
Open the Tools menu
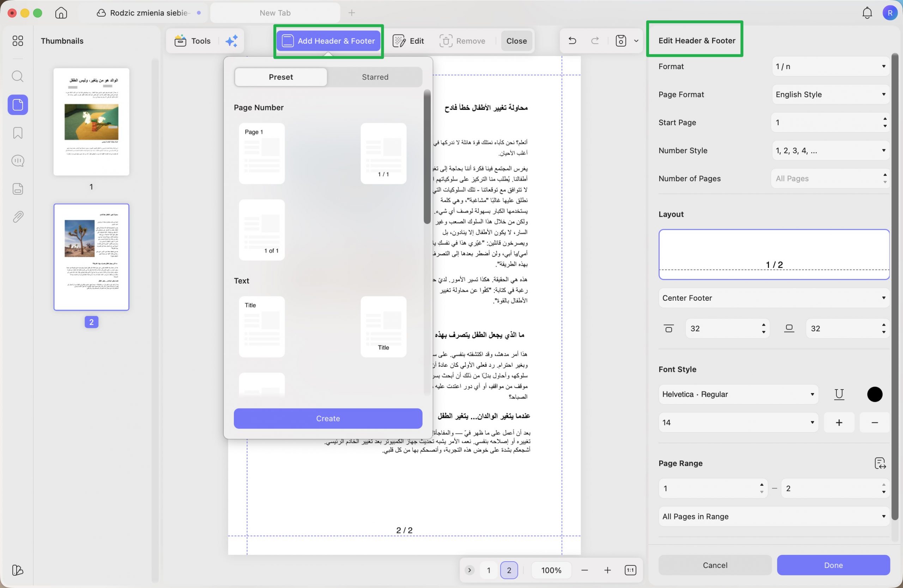click(192, 41)
